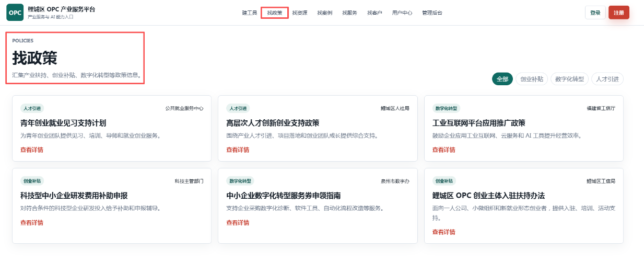This screenshot has height=261, width=644.
Task: Click description 支持企业采购数字化诊断、软件工具、自动化流程改造等服务。
Action: coord(305,208)
